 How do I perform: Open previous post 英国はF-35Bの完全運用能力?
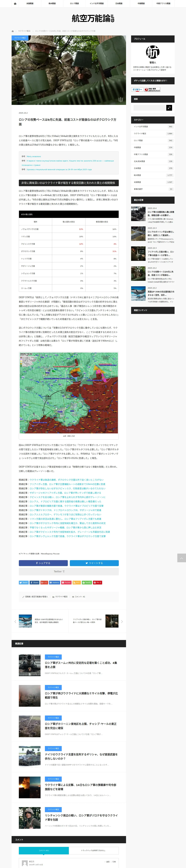[x=49, y=621]
